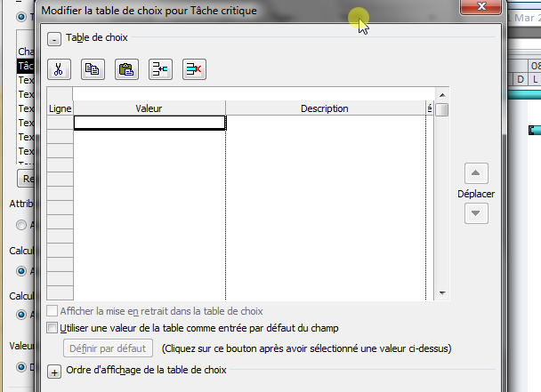Expand Ordre d'affichage de la table section
The image size is (541, 392).
click(x=54, y=372)
